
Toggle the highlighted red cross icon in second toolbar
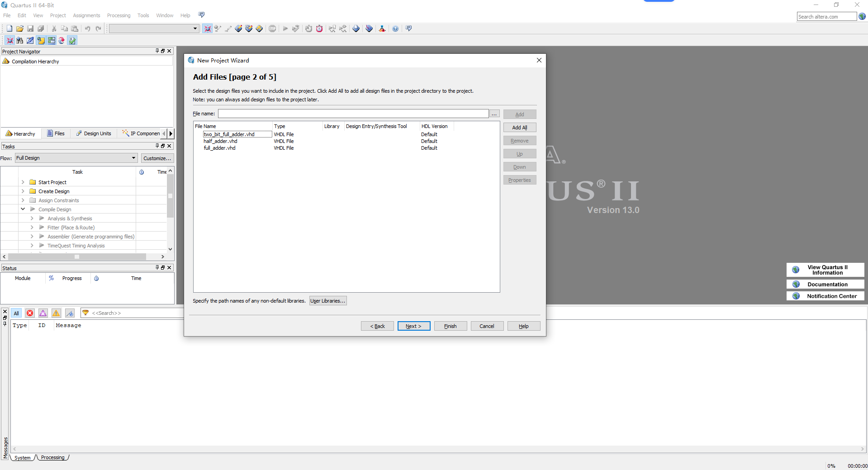point(9,40)
